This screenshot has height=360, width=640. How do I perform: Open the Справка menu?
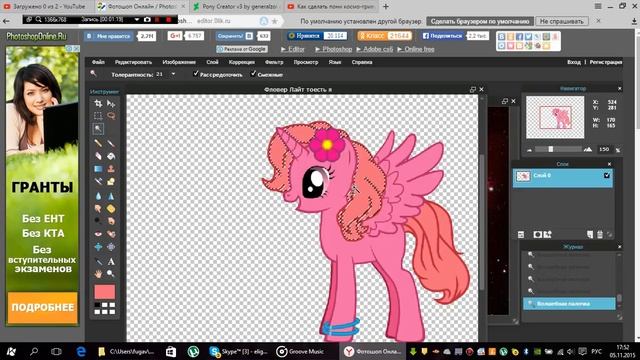pyautogui.click(x=362, y=62)
